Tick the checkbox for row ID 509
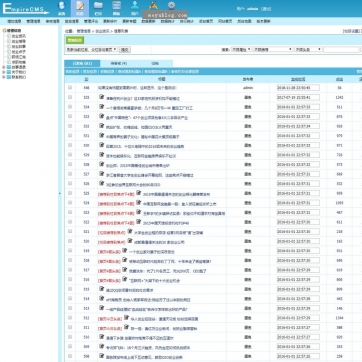 70,346
